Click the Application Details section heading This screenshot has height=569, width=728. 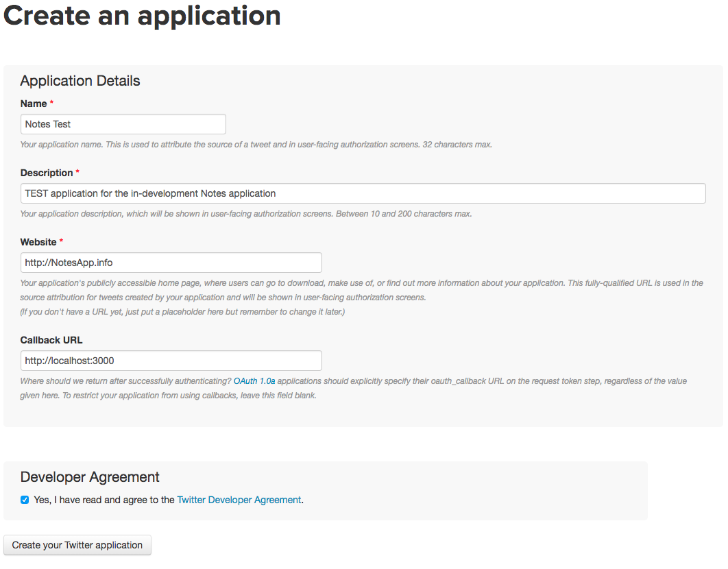[x=80, y=81]
